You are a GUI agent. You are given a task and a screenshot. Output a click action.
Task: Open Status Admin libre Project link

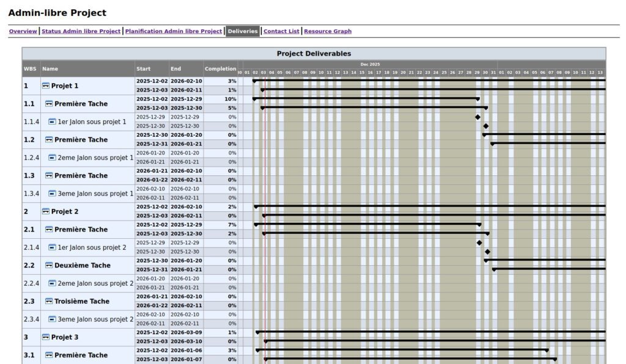[81, 31]
